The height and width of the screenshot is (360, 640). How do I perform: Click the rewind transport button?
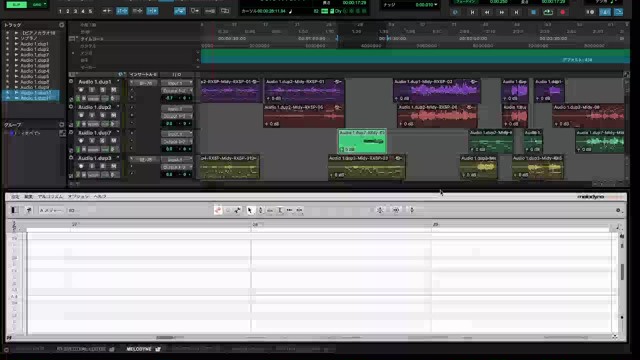pyautogui.click(x=487, y=12)
